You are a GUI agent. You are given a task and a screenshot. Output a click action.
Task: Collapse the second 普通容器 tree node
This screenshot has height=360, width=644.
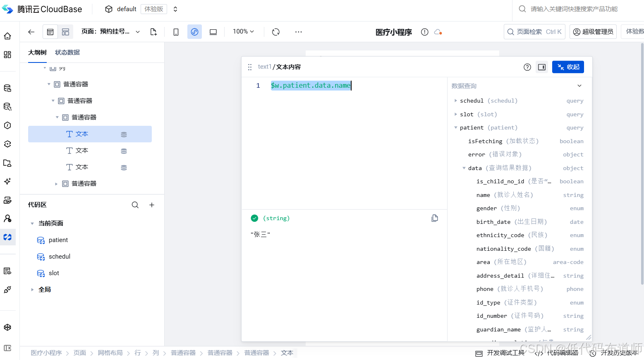[53, 101]
